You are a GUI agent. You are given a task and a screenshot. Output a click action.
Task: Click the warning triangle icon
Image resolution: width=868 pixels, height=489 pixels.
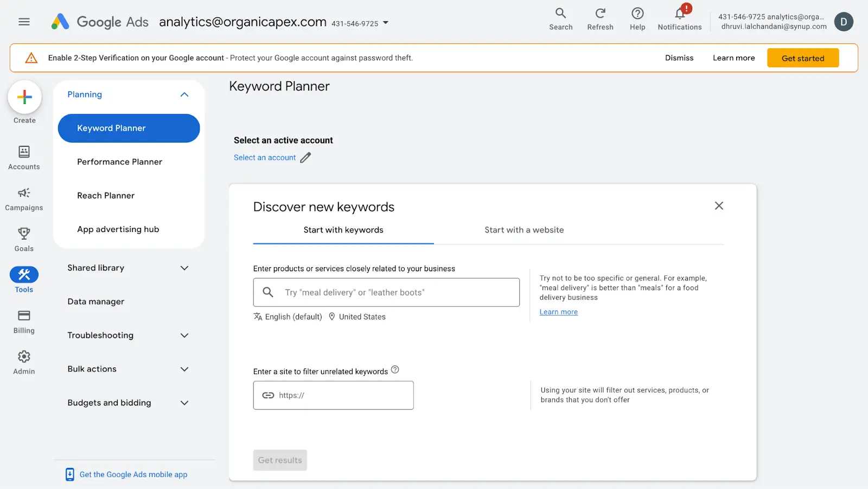31,58
